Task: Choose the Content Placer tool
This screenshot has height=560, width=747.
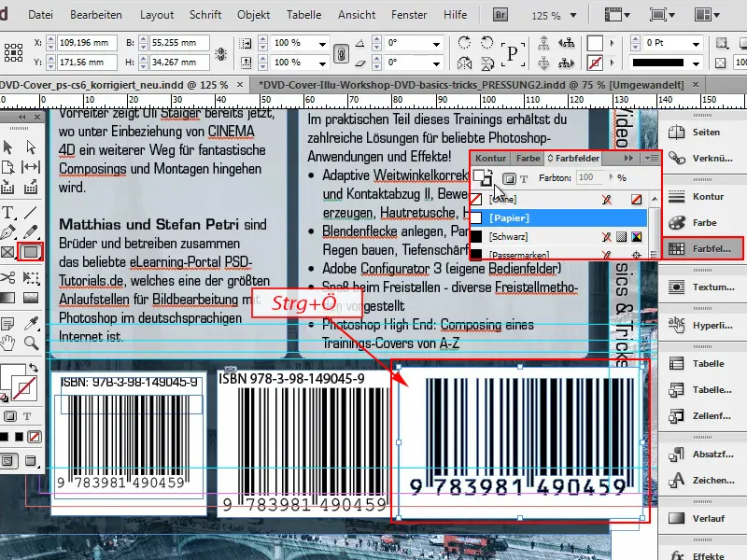Action: pos(31,188)
